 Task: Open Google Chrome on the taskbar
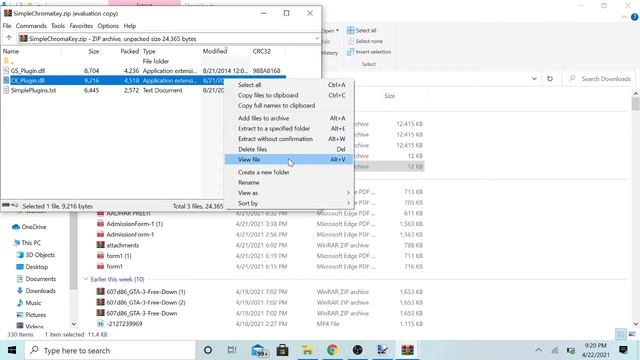click(x=333, y=350)
